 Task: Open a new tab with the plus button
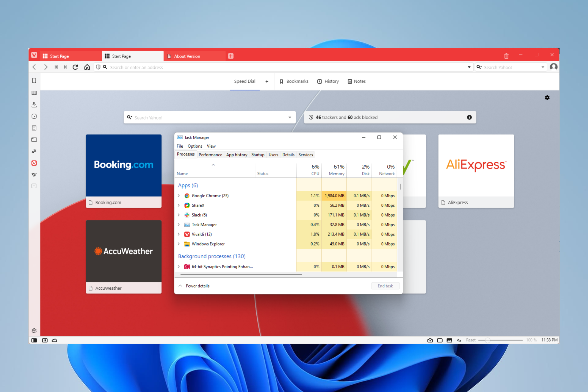[231, 56]
